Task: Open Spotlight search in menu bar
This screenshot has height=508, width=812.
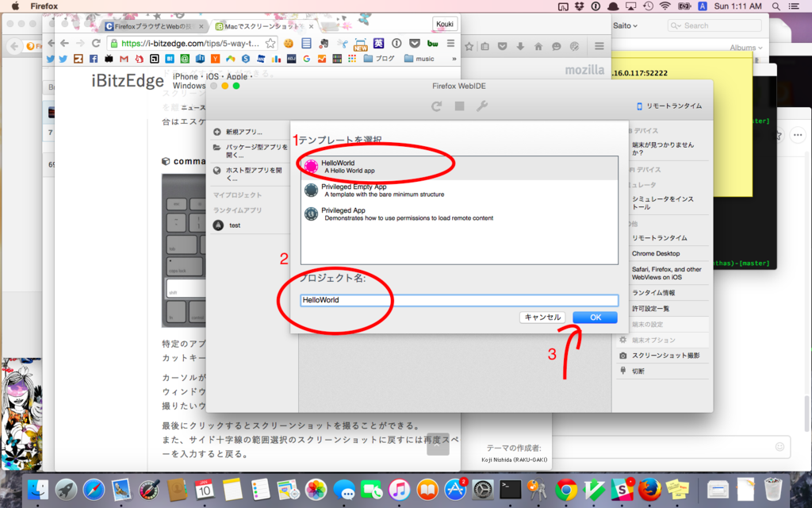Action: (x=776, y=6)
